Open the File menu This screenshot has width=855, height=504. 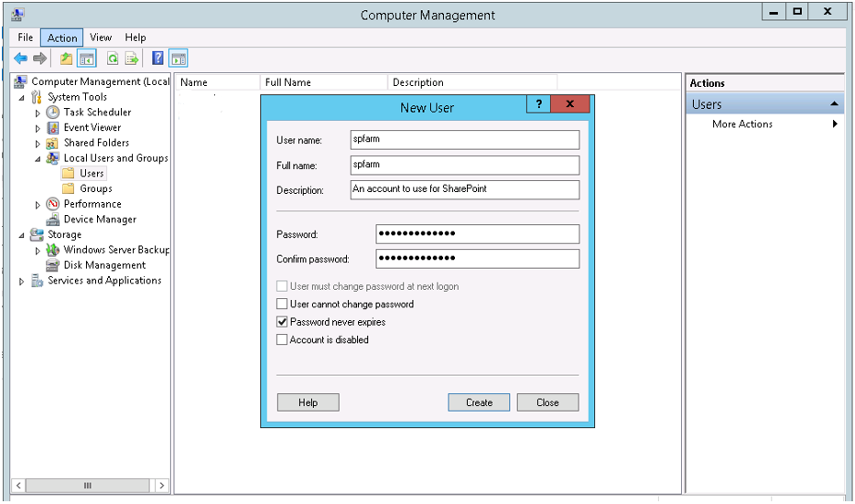(25, 38)
